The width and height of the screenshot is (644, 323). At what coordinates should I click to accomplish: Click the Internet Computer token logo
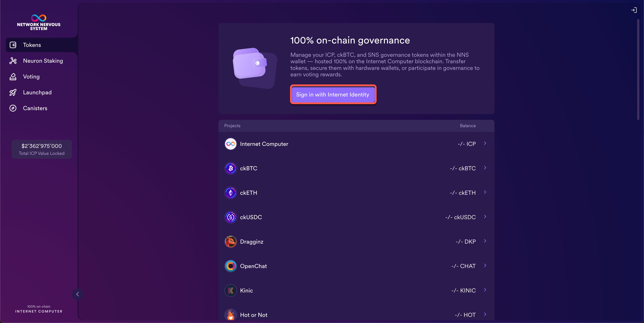[x=231, y=144]
